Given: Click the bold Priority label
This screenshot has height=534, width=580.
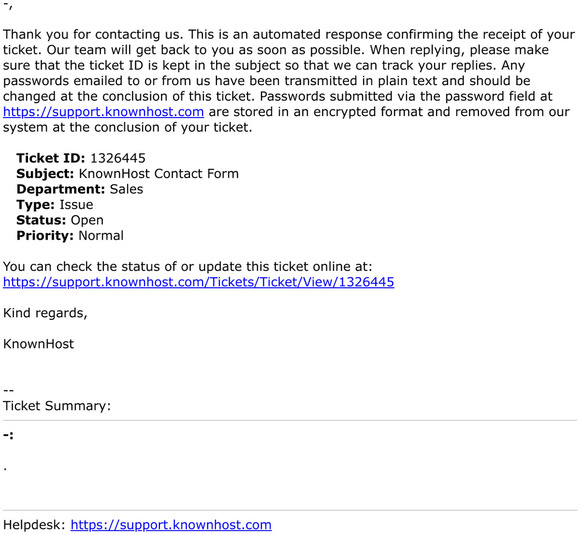Looking at the screenshot, I should (45, 236).
